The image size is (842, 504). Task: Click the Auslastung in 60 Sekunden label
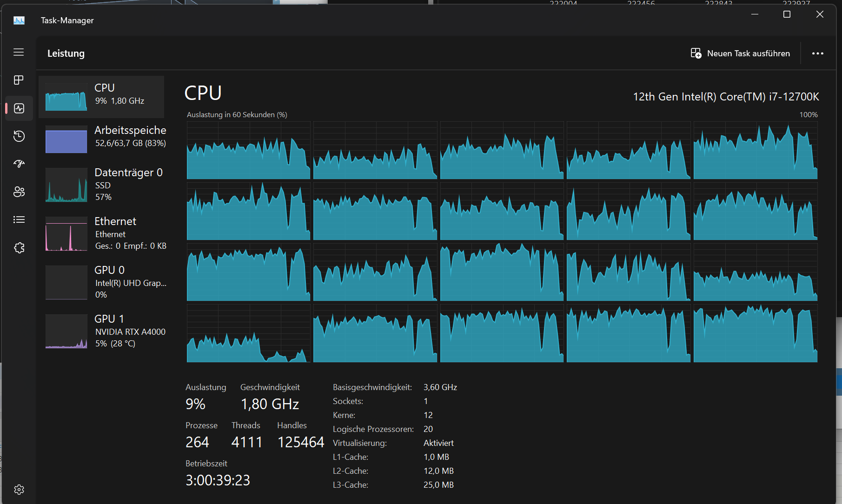tap(237, 115)
